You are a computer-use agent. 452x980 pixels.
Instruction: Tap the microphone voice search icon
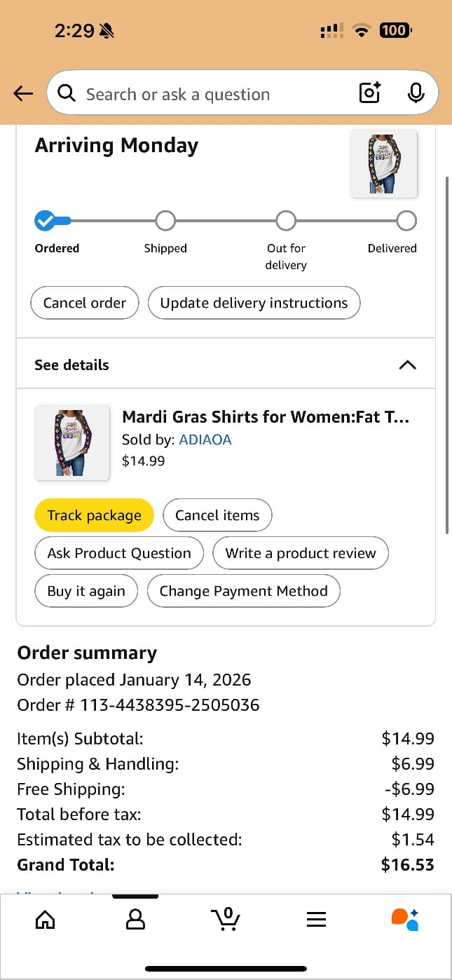[x=416, y=93]
